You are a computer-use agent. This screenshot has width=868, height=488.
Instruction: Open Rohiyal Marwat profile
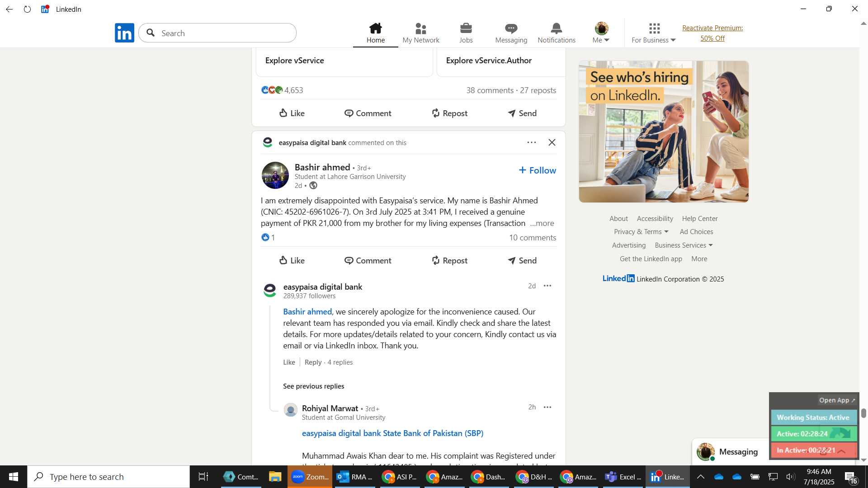point(330,408)
